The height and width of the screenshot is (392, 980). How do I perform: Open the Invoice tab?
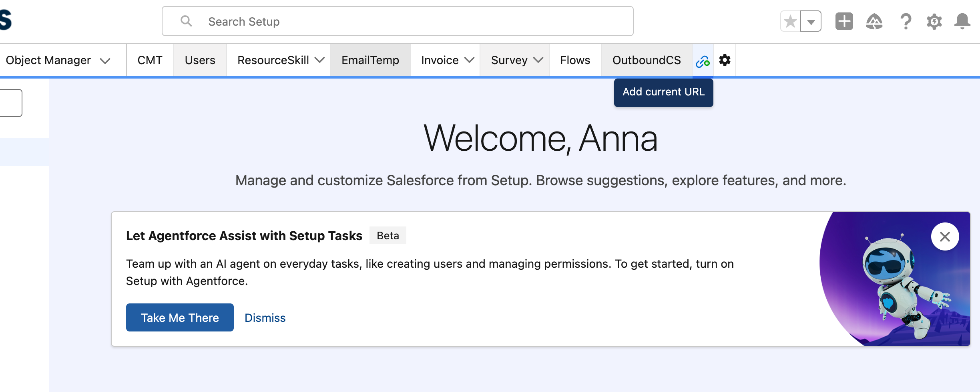coord(440,60)
